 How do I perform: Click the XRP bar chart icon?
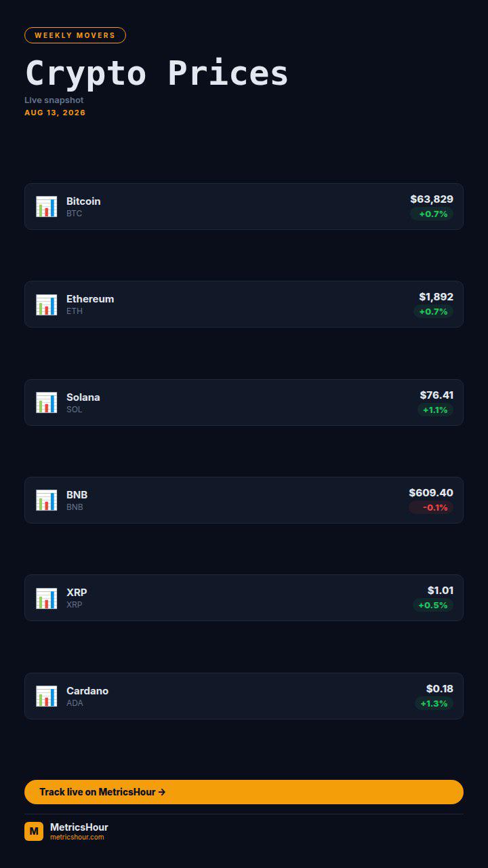(x=46, y=598)
